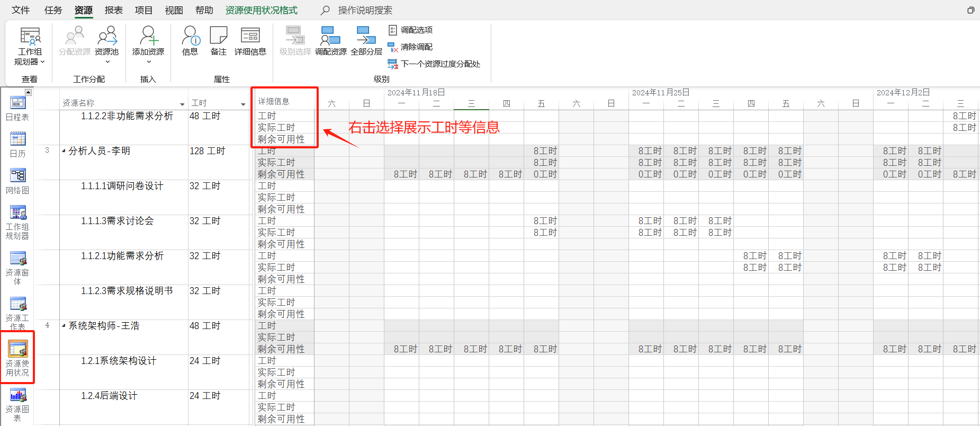Select 资源使用状况 view in sidebar
Screen dimensions: 980x426
(17, 359)
